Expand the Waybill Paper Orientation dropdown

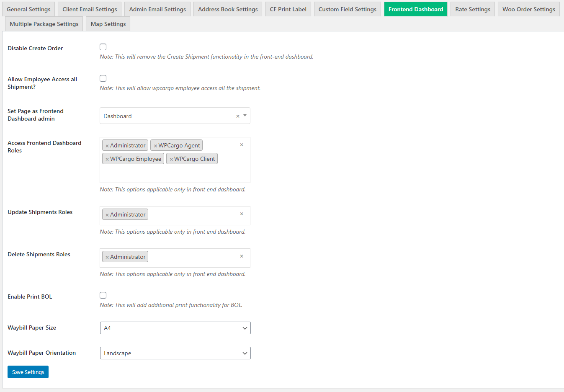click(x=175, y=353)
